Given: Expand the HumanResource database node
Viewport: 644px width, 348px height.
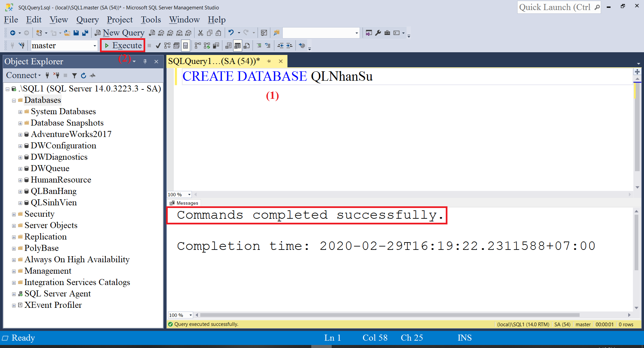Looking at the screenshot, I should point(20,180).
